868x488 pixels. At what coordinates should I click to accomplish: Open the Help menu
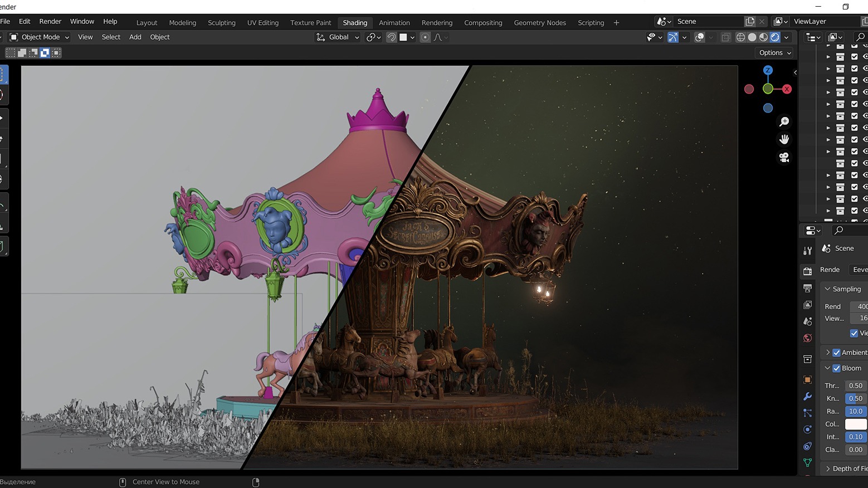point(110,21)
